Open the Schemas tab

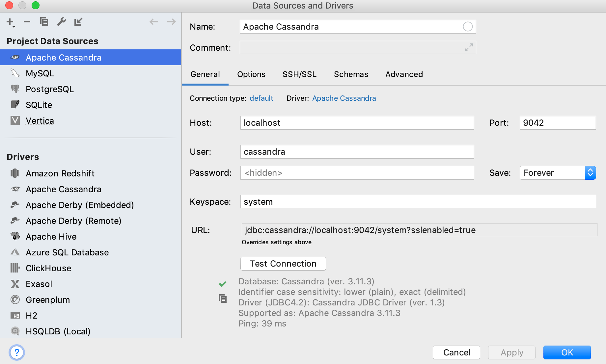tap(351, 74)
